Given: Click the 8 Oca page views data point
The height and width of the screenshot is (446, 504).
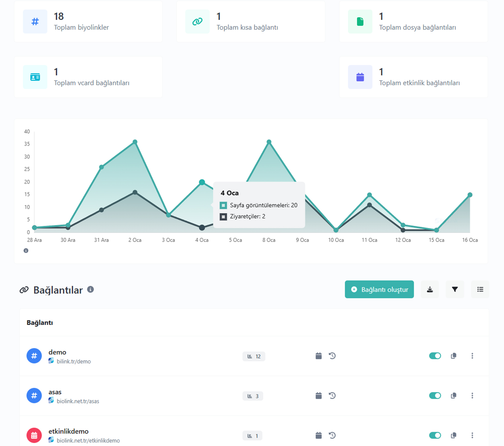Looking at the screenshot, I should coord(269,142).
